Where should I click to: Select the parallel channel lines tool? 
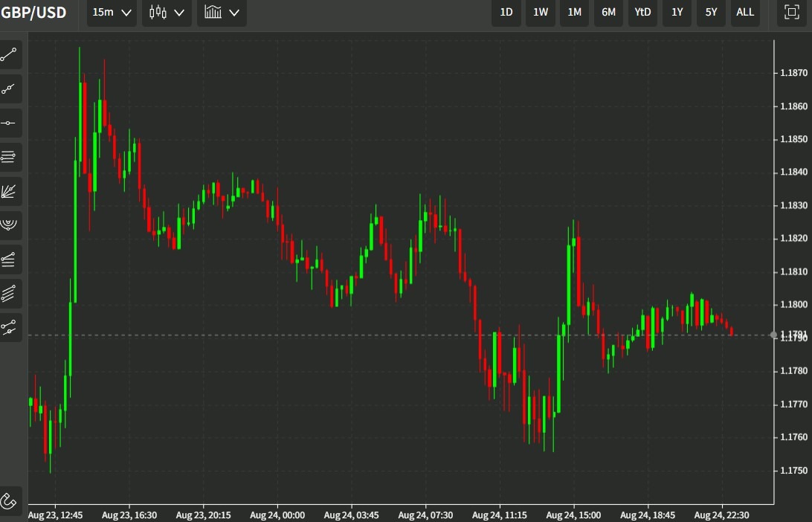(10, 293)
